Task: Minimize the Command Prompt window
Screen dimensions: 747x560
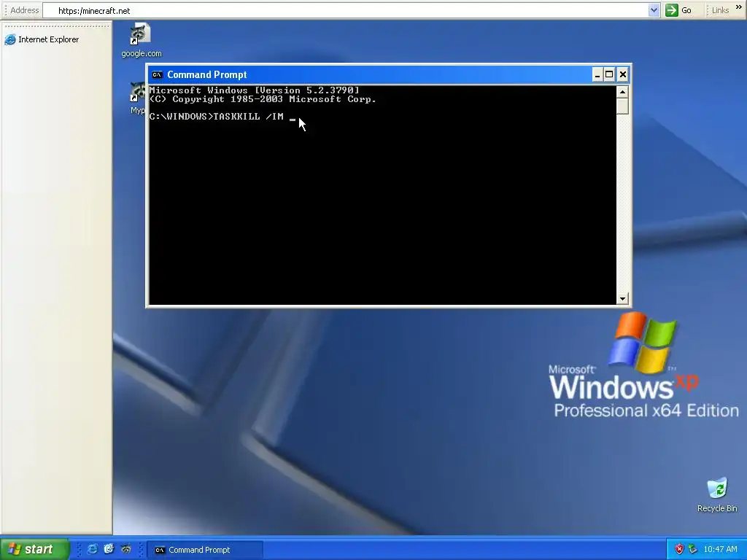Action: (597, 75)
